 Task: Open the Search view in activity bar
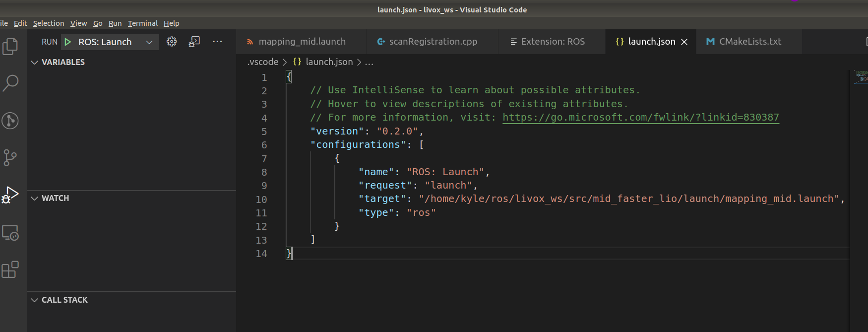point(10,83)
